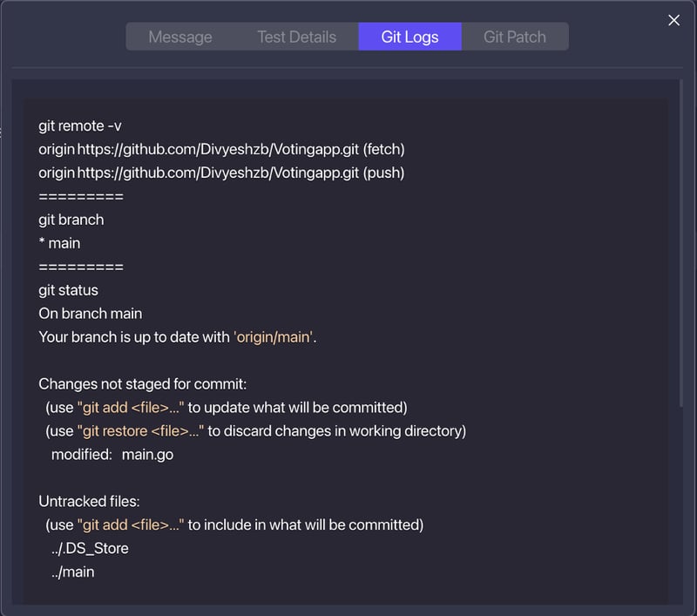697x616 pixels.
Task: Click 'Changes not staged for commit:' heading
Action: (x=142, y=384)
